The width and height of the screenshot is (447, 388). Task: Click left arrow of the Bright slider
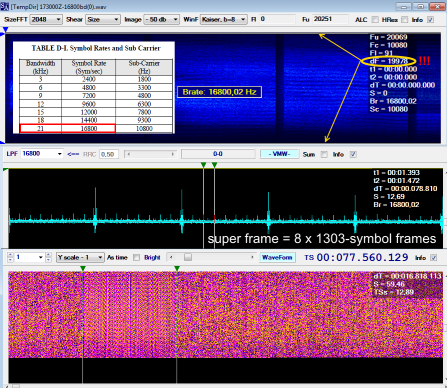pyautogui.click(x=171, y=257)
